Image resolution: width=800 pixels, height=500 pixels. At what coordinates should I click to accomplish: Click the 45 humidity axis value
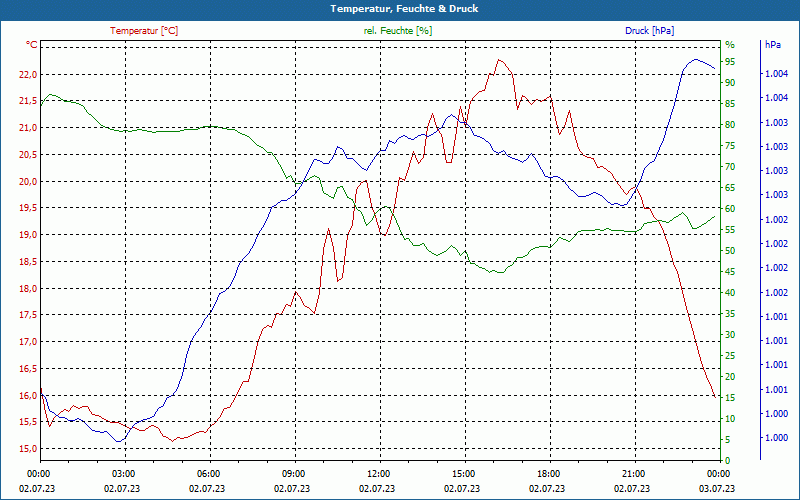(x=730, y=272)
